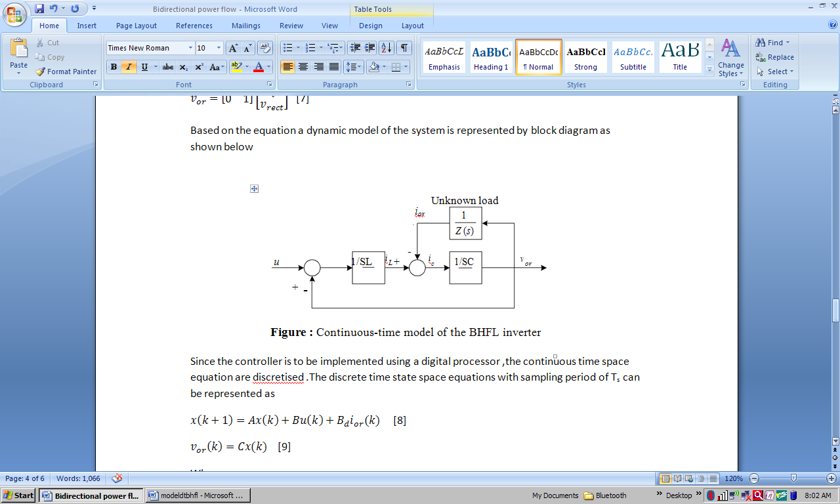This screenshot has width=840, height=504.
Task: Click the Clear Formatting icon
Action: point(265,48)
